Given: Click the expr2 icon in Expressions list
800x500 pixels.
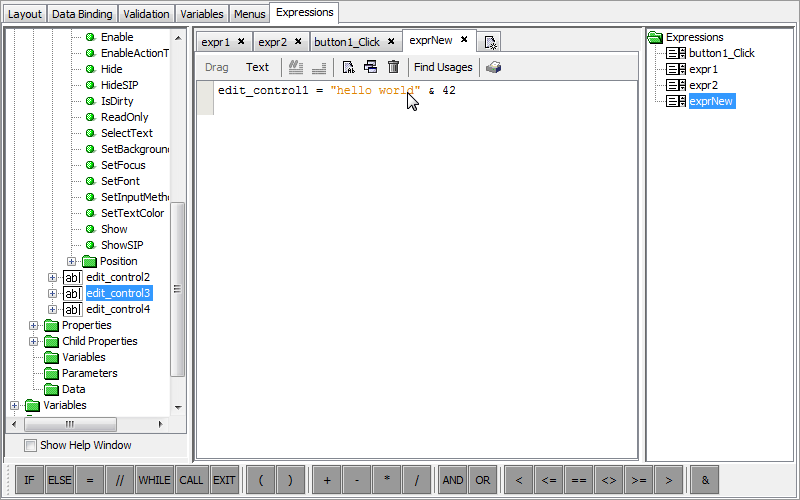Looking at the screenshot, I should (x=675, y=85).
